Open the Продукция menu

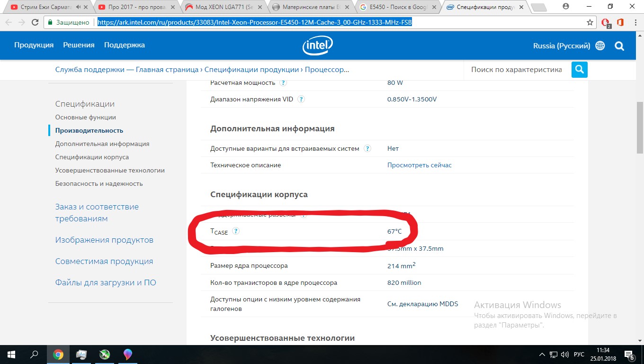(x=34, y=45)
